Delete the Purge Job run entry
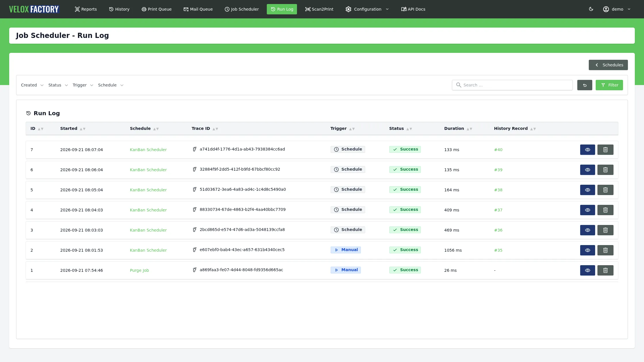This screenshot has height=362, width=644. coord(605,270)
